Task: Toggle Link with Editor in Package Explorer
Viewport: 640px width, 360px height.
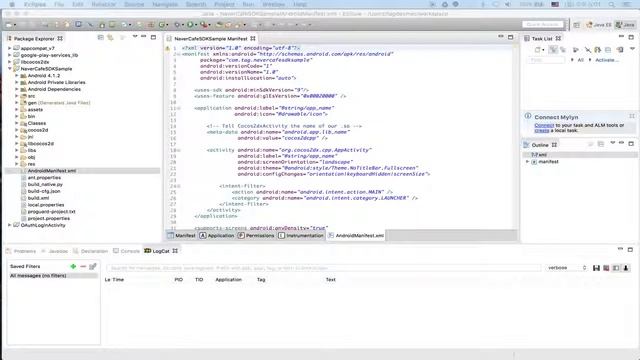Action: (x=110, y=38)
